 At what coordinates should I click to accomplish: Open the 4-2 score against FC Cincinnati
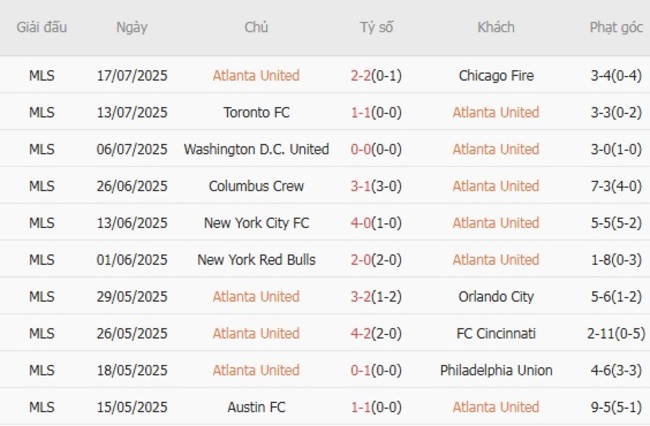pyautogui.click(x=361, y=334)
